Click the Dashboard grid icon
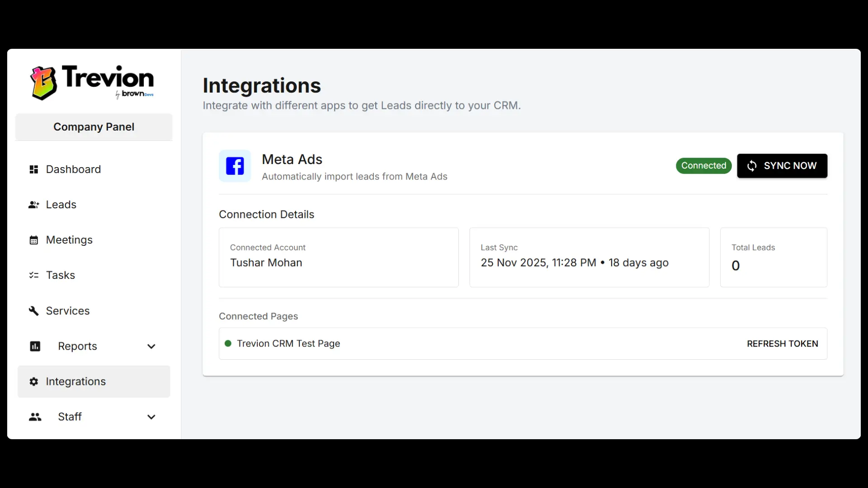This screenshot has height=488, width=868. 34,169
